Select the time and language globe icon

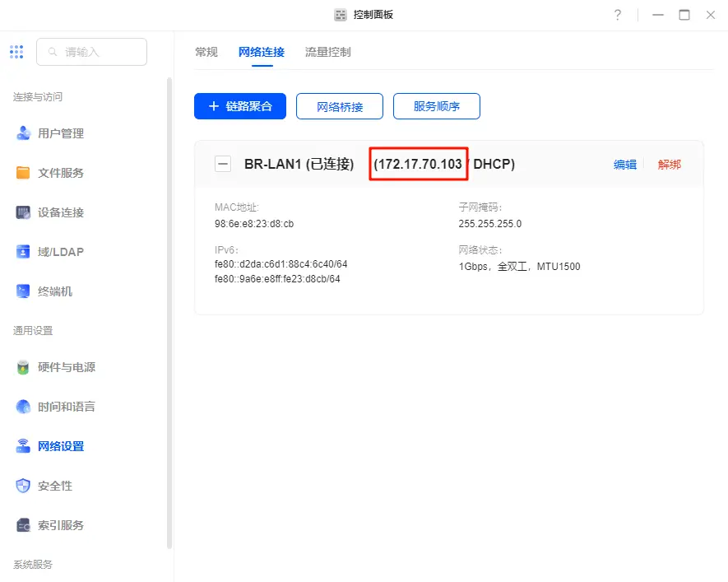24,407
